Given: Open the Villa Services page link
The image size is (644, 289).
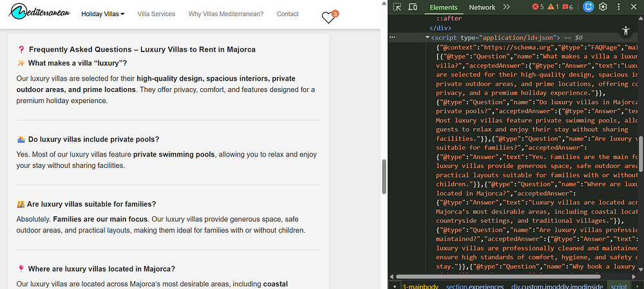Looking at the screenshot, I should [156, 14].
